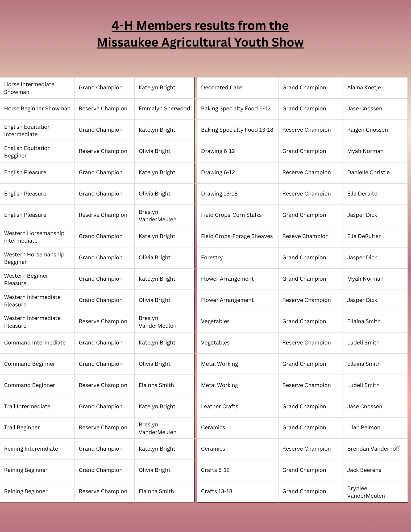Select the 'Reining Interemdiate' cell
The width and height of the screenshot is (411, 532).
38,449
